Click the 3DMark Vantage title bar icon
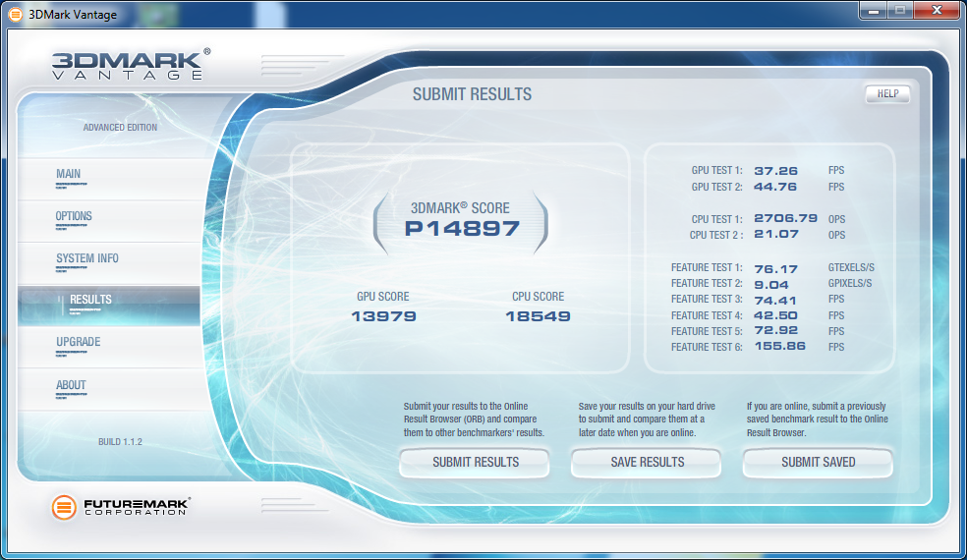The image size is (967, 560). 15,14
